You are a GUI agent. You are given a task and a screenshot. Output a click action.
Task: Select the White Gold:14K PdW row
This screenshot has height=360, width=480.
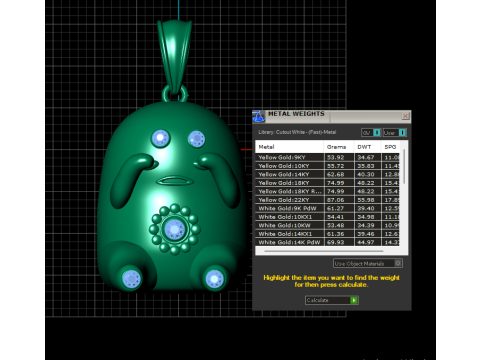click(x=327, y=242)
